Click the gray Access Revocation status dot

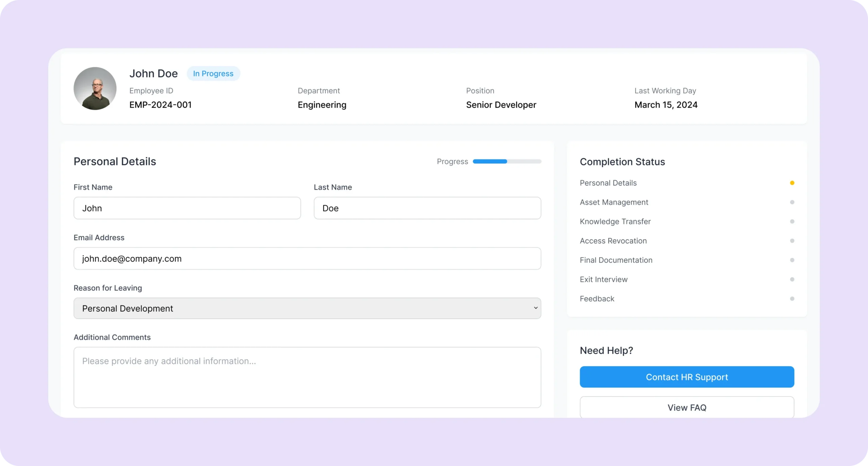pyautogui.click(x=792, y=241)
